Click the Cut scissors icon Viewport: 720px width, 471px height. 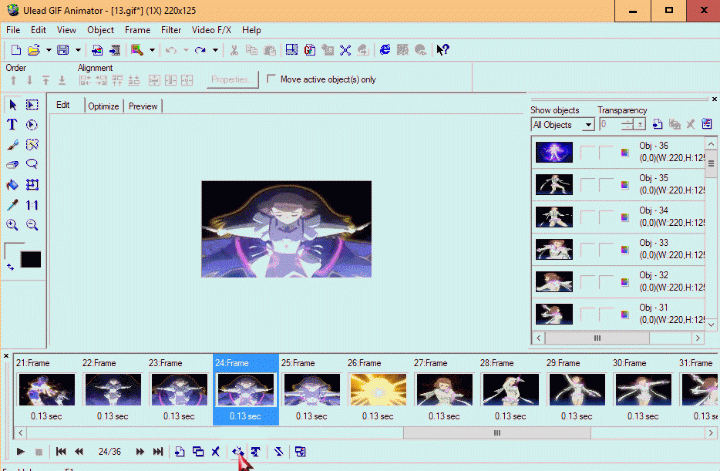point(234,50)
